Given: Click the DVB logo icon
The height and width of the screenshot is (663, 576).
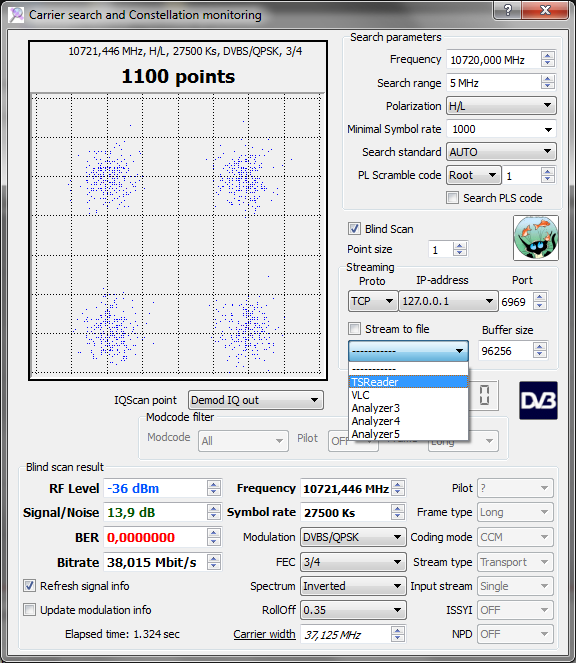Looking at the screenshot, I should pyautogui.click(x=538, y=400).
